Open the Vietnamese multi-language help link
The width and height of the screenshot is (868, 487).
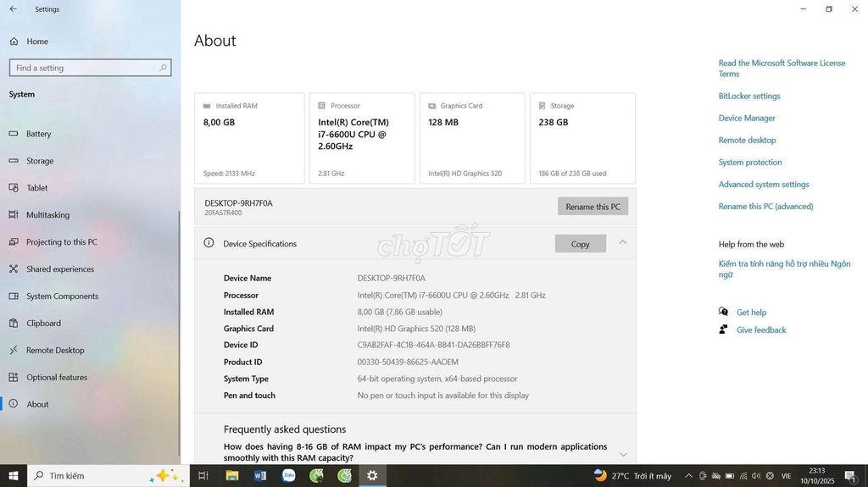[784, 269]
